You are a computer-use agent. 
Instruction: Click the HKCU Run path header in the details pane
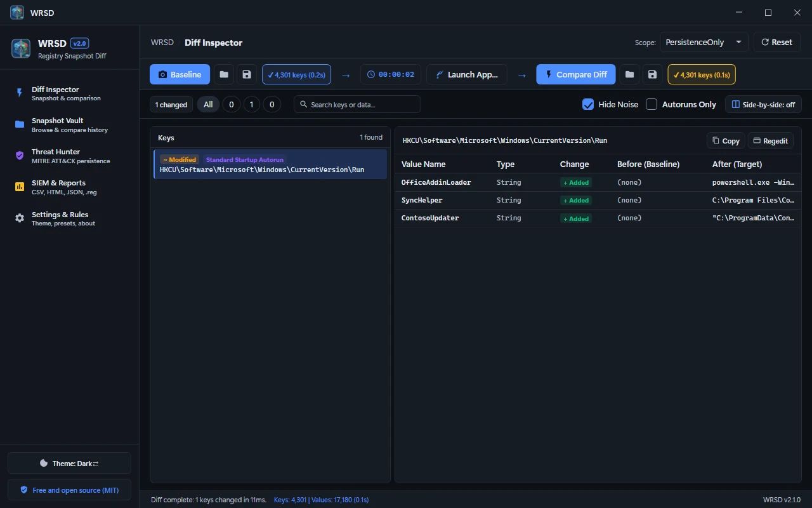pos(505,140)
